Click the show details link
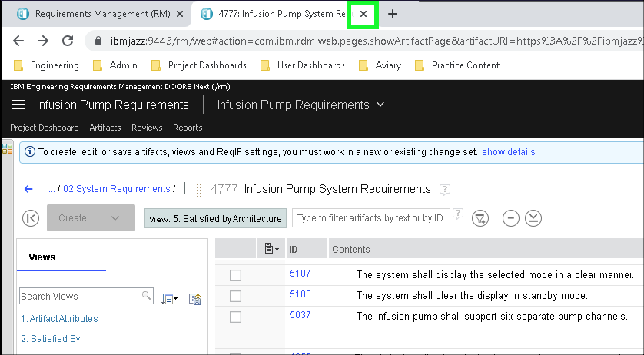This screenshot has height=355, width=644. click(x=508, y=152)
